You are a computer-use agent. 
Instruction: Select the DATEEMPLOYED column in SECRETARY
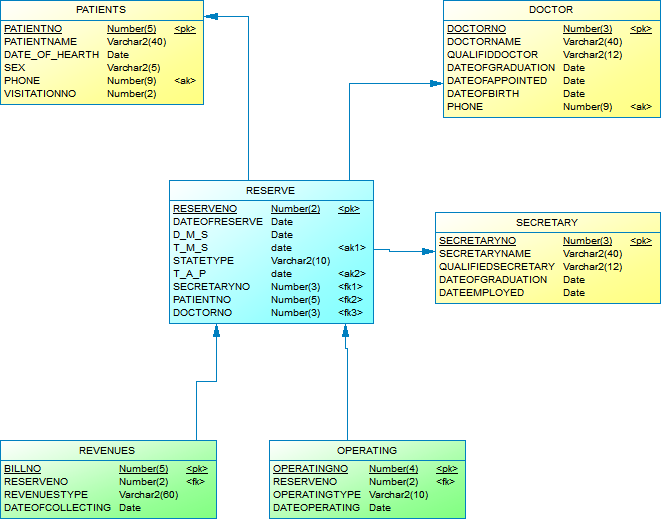coord(481,293)
